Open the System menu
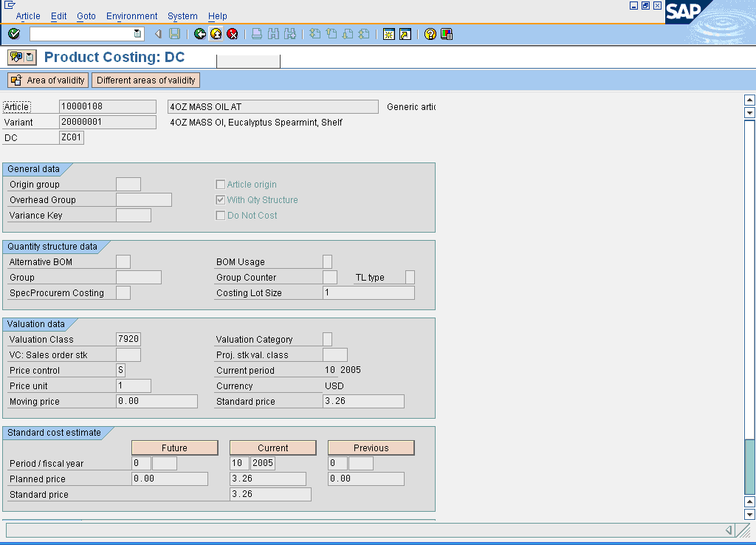The height and width of the screenshot is (545, 756). click(183, 16)
